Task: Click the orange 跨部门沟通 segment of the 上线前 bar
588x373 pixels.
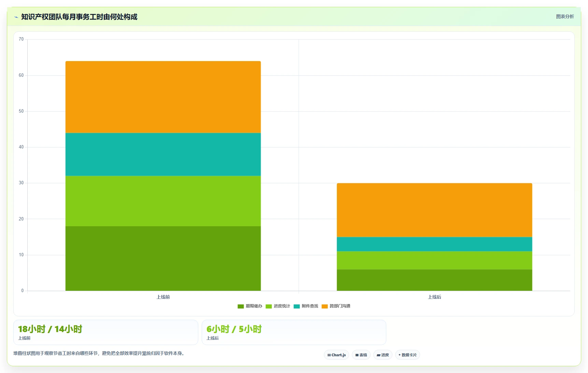Action: pos(163,97)
